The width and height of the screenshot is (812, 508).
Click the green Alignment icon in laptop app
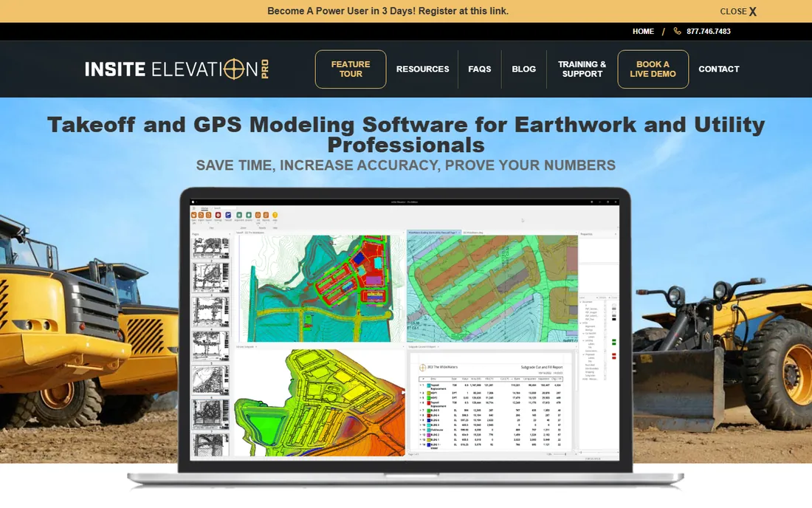click(239, 215)
